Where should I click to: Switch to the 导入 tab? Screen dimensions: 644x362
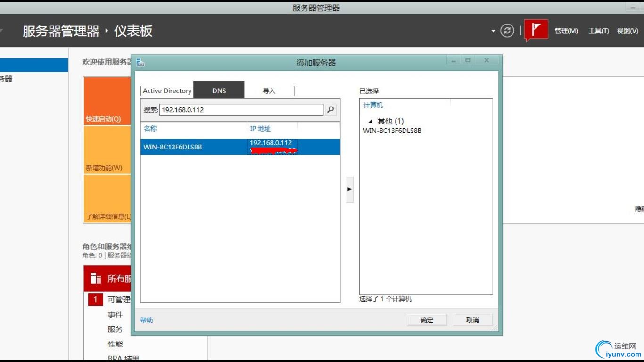click(x=269, y=90)
